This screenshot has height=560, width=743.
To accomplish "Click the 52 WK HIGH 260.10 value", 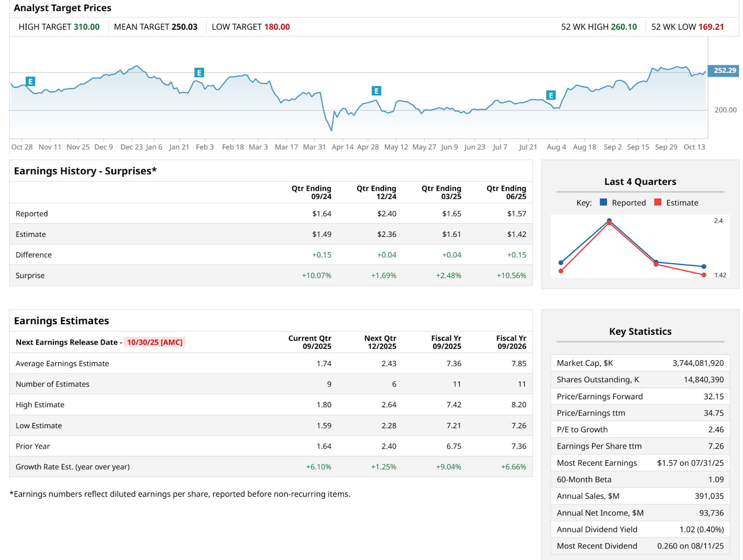I will click(x=624, y=27).
